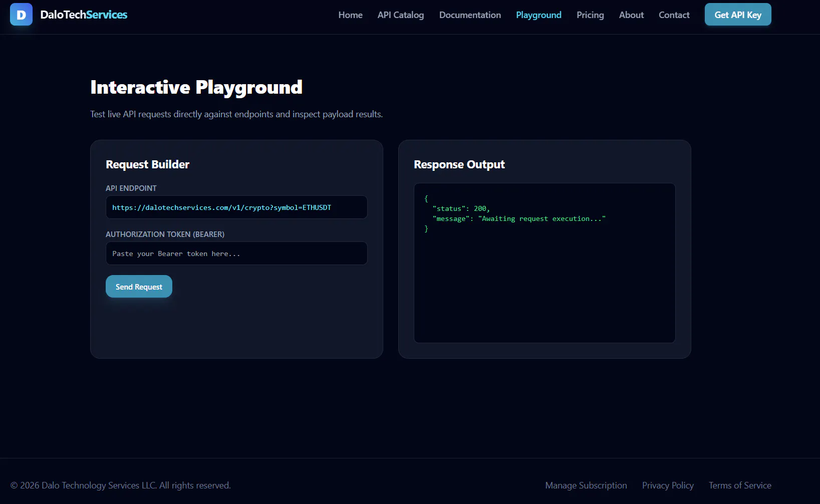Click the AUTHORIZATION TOKEN (BEARER) label
This screenshot has width=820, height=504.
point(165,234)
